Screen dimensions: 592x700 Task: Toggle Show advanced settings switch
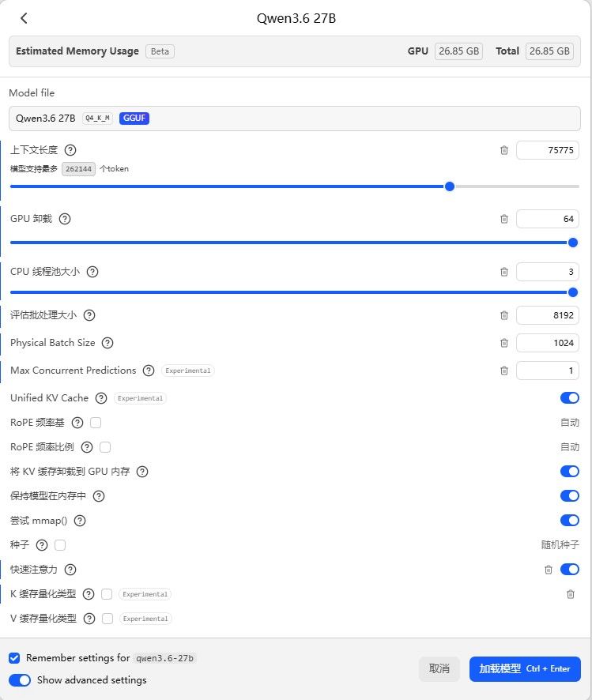tap(20, 680)
